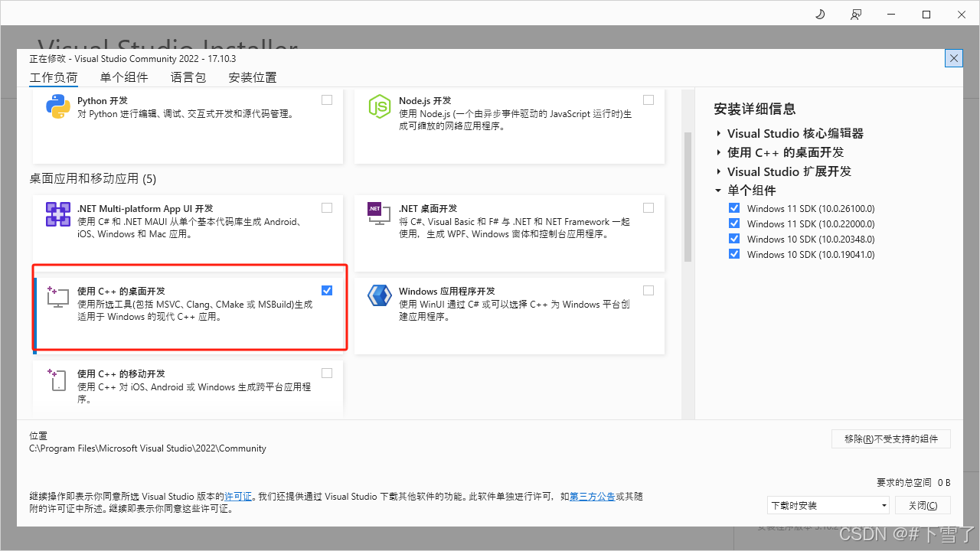Click the feedback person icon in title bar
980x551 pixels.
855,15
